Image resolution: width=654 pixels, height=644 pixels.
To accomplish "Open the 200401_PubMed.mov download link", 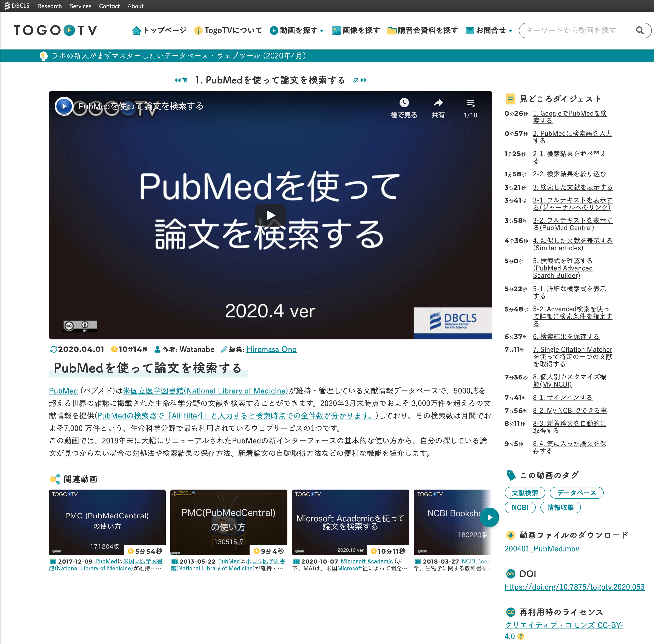I will tap(541, 549).
